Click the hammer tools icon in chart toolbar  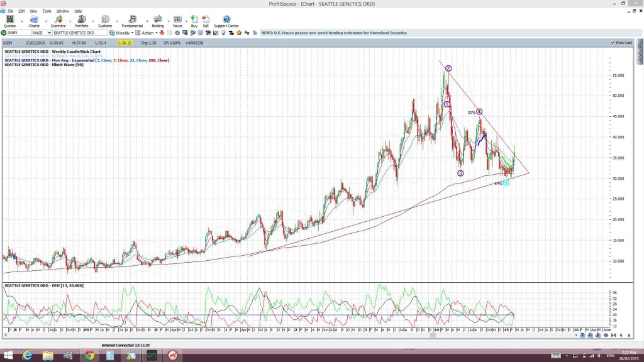point(208,33)
